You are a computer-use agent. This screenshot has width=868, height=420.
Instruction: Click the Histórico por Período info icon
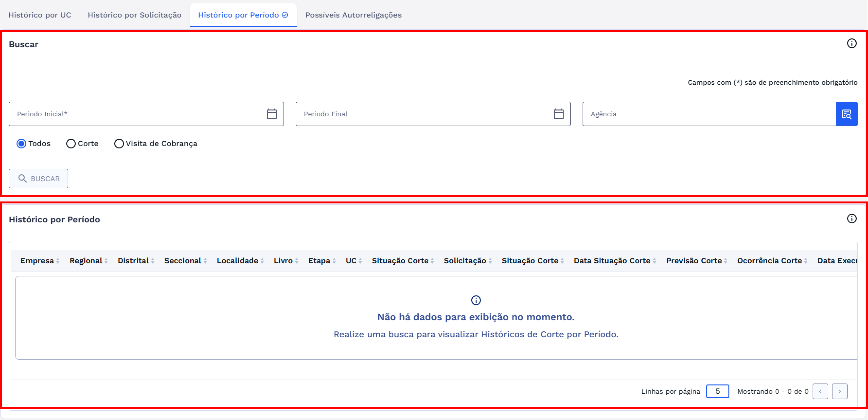851,219
